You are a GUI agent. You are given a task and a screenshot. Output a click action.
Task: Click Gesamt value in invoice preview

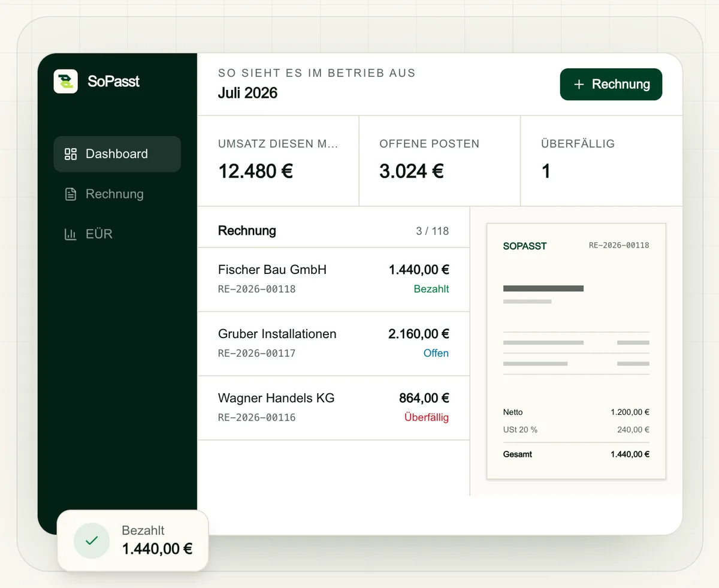[630, 454]
